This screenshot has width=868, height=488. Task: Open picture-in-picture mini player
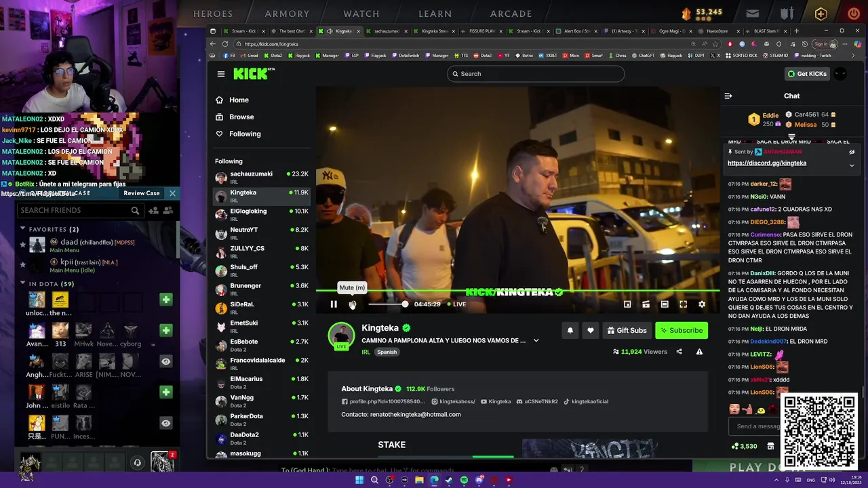627,304
